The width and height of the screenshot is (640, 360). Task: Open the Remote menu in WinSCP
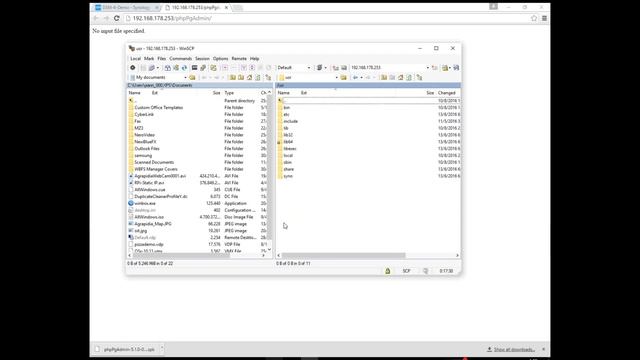click(x=239, y=59)
